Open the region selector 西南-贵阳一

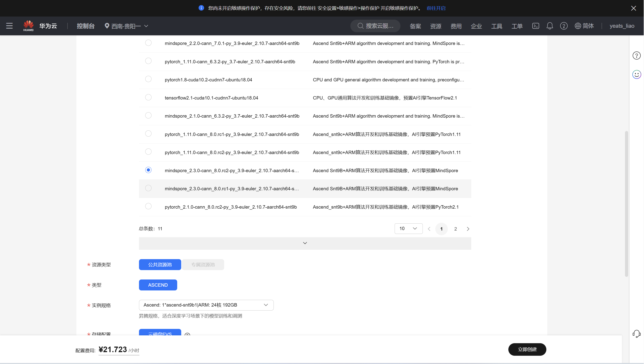126,26
